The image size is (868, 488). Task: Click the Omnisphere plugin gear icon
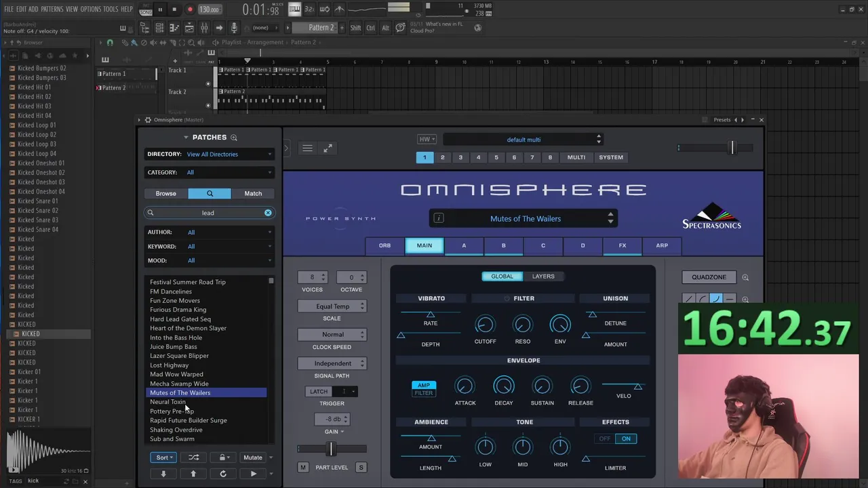[148, 120]
